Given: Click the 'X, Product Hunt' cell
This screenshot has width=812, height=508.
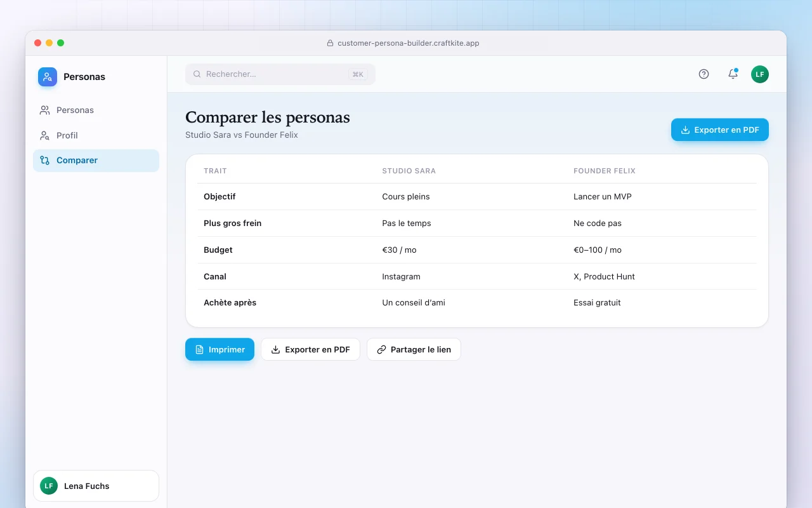Looking at the screenshot, I should pyautogui.click(x=604, y=277).
